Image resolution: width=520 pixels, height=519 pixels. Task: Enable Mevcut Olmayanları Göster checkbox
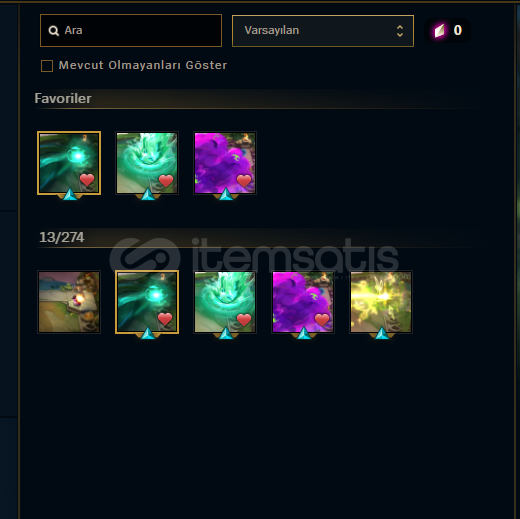coord(47,66)
